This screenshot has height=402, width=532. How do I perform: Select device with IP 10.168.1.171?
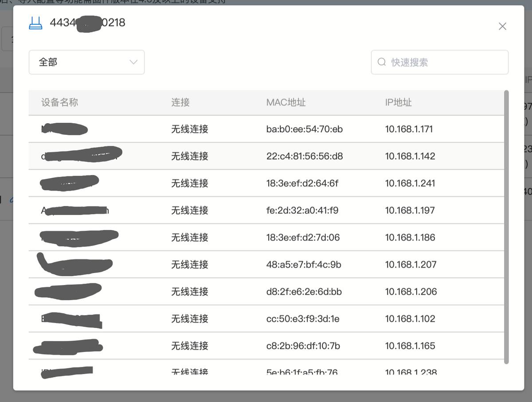point(409,129)
